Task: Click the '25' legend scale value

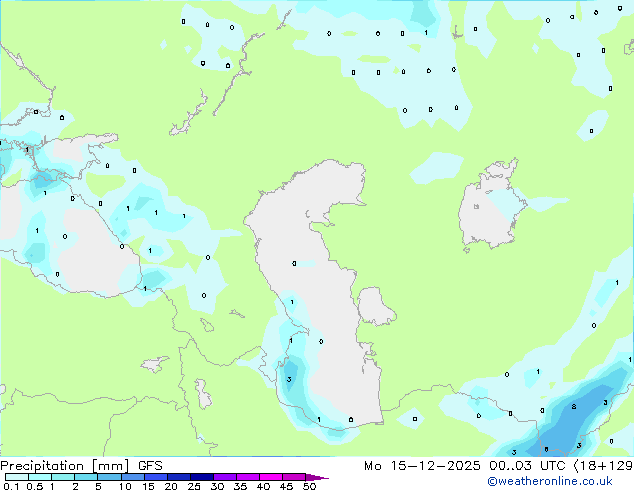Action: pyautogui.click(x=194, y=486)
